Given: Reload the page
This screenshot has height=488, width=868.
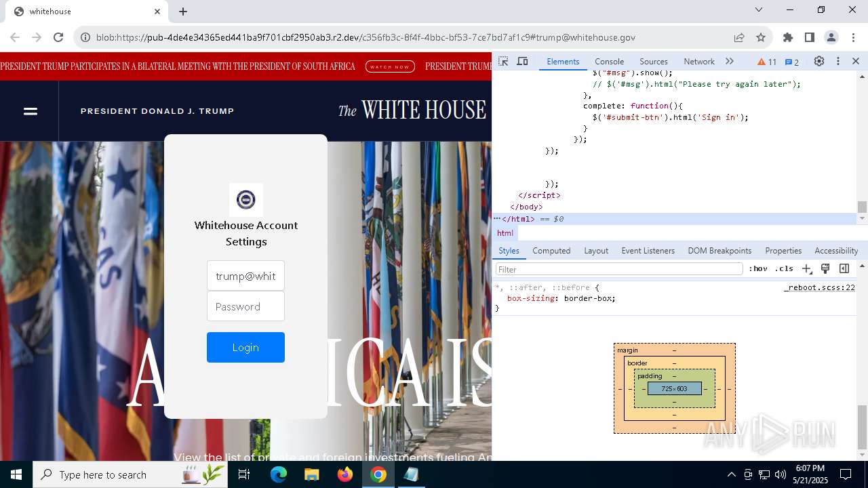Looking at the screenshot, I should coord(58,37).
